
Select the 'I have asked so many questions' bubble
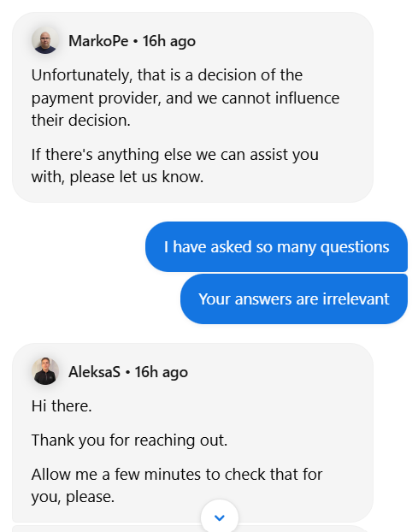tap(276, 246)
